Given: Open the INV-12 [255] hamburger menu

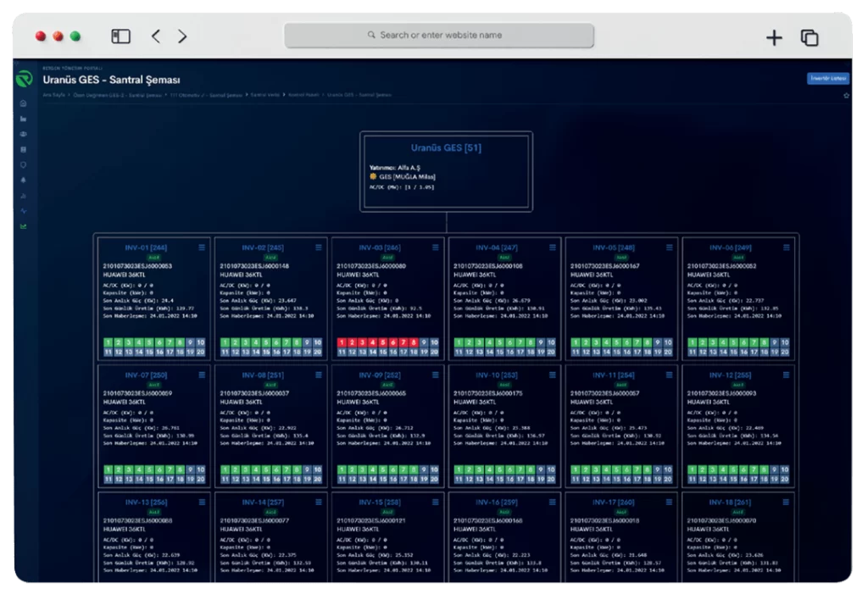Looking at the screenshot, I should [x=786, y=375].
